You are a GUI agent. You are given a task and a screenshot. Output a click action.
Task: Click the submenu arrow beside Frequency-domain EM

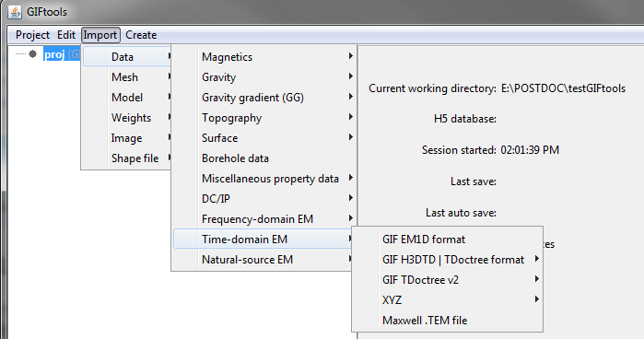(350, 217)
